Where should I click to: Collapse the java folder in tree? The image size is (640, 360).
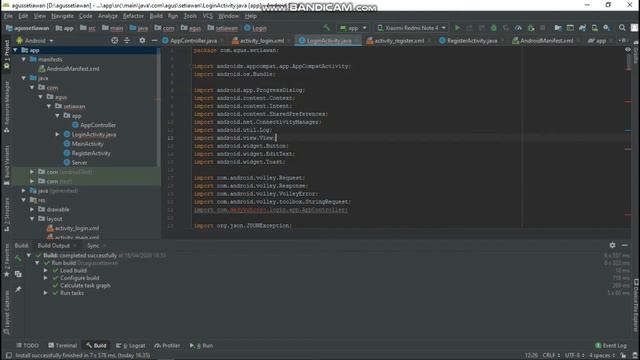[24, 78]
